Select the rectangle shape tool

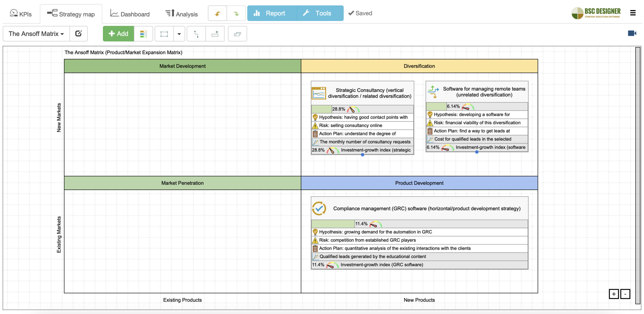tap(164, 34)
